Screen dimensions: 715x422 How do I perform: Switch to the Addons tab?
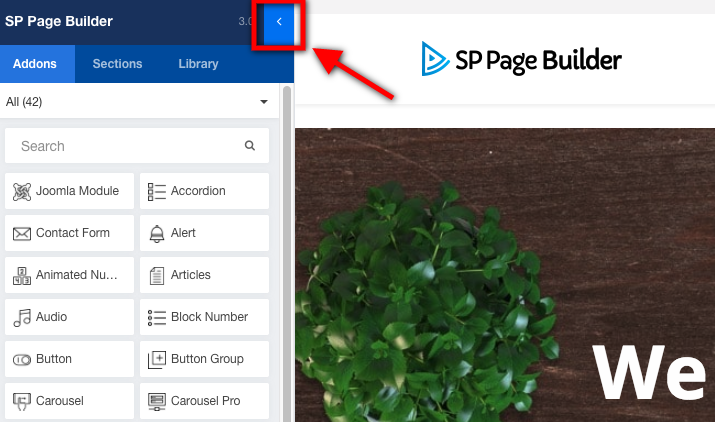click(x=35, y=64)
